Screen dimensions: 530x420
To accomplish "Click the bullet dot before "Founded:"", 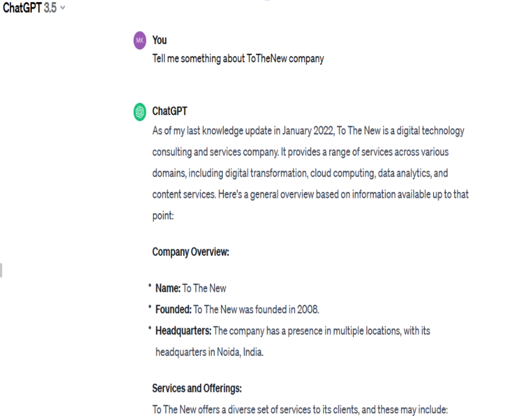I will click(149, 307).
